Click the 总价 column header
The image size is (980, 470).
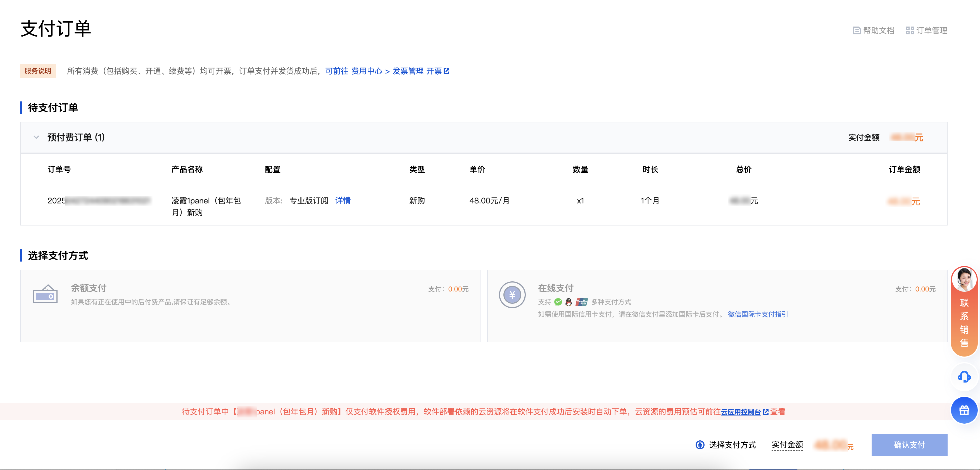(x=744, y=169)
